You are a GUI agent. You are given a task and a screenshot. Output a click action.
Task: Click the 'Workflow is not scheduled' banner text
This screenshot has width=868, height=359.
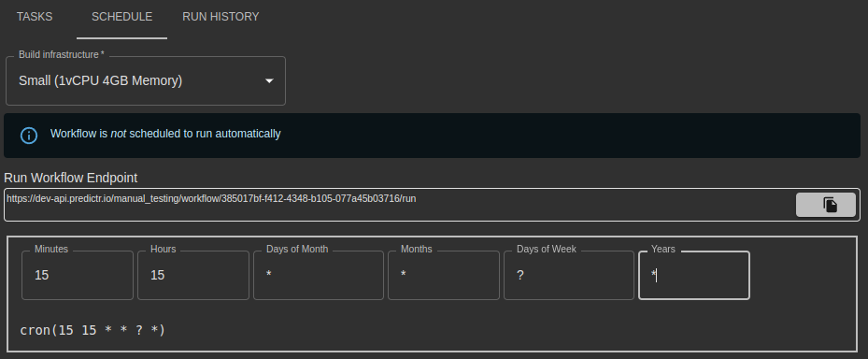(x=165, y=134)
